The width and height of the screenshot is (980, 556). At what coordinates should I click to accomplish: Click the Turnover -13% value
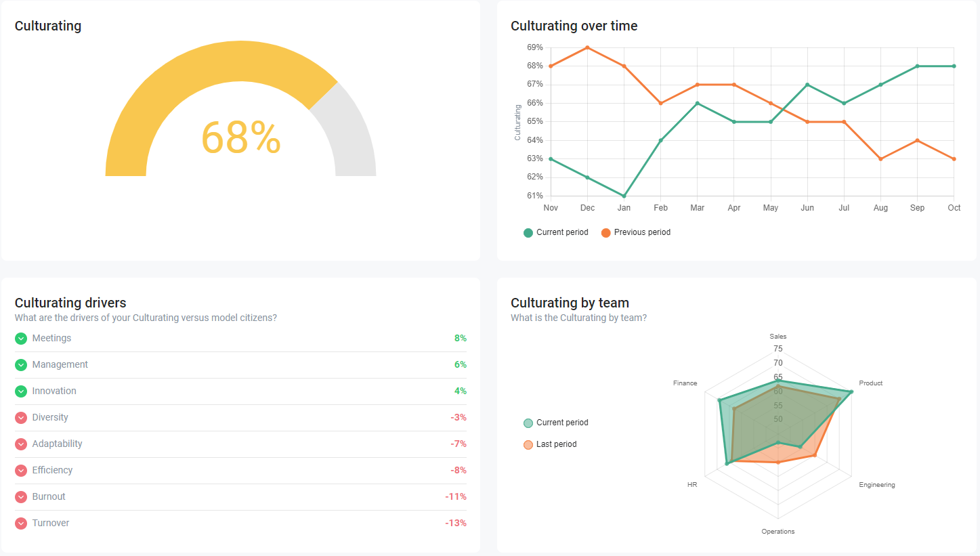[x=456, y=523]
